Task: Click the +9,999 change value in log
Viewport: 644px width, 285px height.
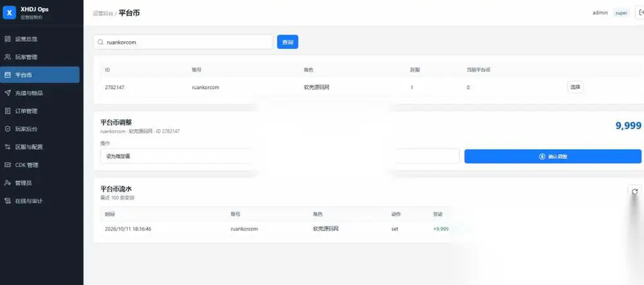Action: point(440,229)
